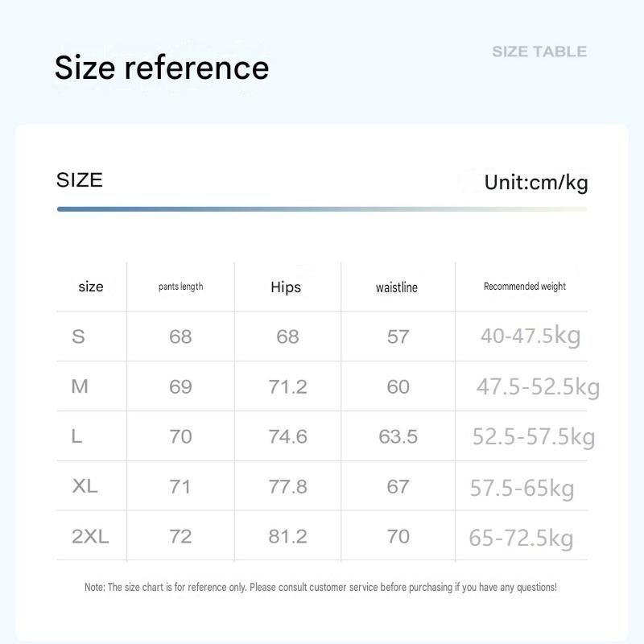
Task: Click the 71.2 hips value
Action: click(x=288, y=387)
